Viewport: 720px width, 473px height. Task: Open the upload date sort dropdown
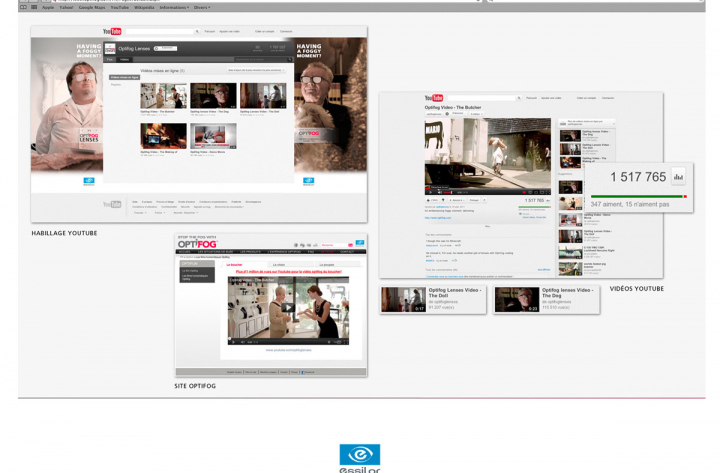256,70
